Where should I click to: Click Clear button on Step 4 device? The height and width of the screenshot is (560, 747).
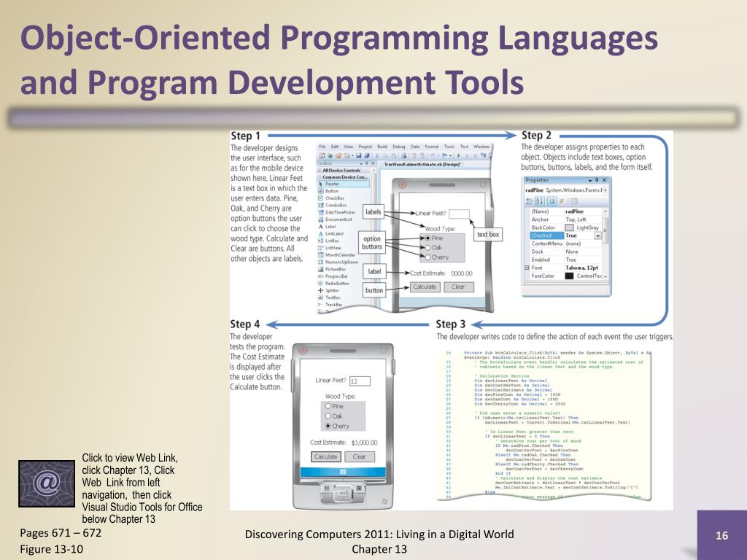pos(359,456)
